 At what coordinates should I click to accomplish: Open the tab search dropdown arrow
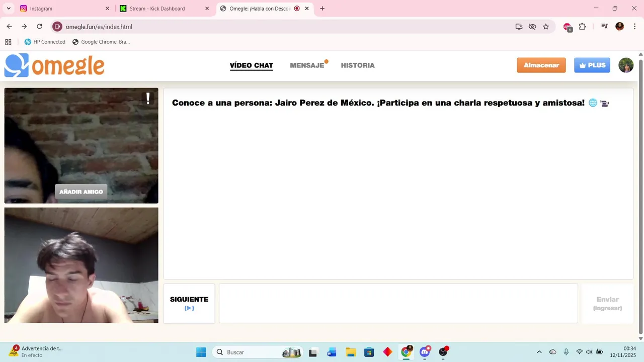(x=9, y=9)
